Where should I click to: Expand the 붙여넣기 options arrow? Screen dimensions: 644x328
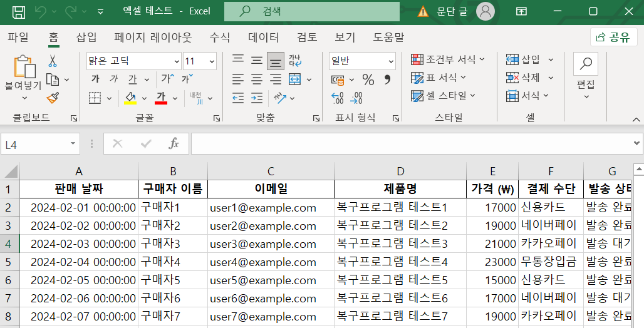pos(24,98)
